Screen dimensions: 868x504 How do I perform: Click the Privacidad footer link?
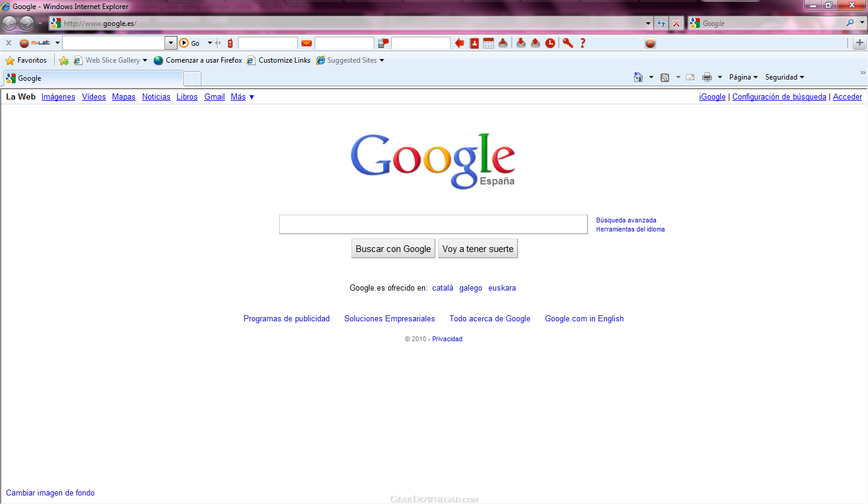coord(447,339)
